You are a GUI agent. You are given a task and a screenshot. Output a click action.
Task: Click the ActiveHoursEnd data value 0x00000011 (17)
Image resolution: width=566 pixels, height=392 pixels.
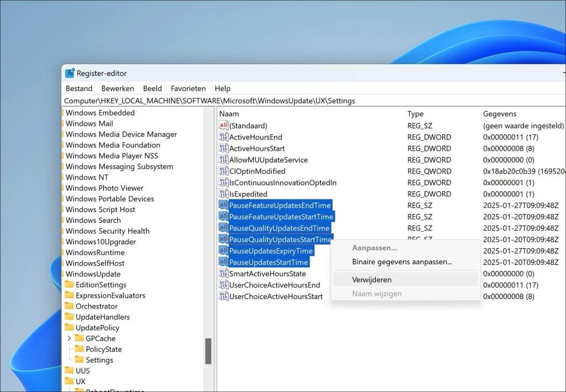510,137
